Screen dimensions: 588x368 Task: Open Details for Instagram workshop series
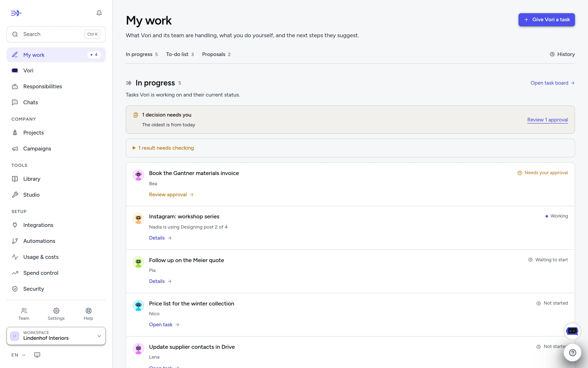[160, 238]
